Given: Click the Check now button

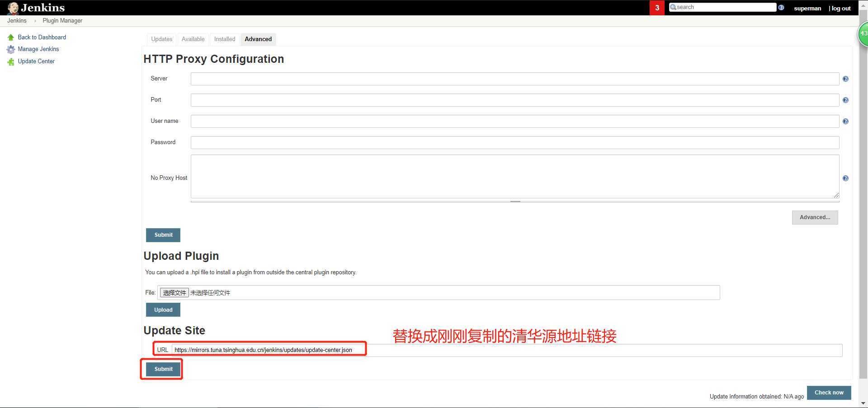Looking at the screenshot, I should pyautogui.click(x=829, y=393).
